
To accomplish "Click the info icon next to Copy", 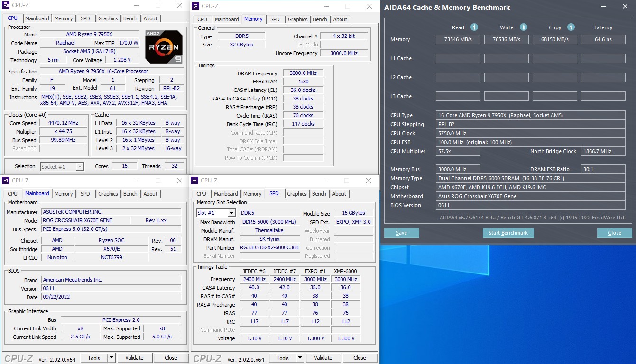I will tap(571, 27).
